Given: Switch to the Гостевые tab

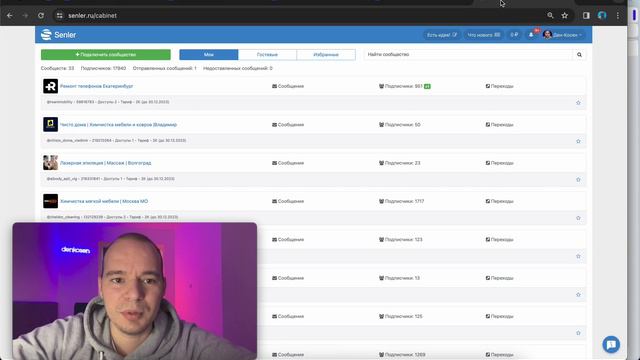Looking at the screenshot, I should click(x=267, y=54).
